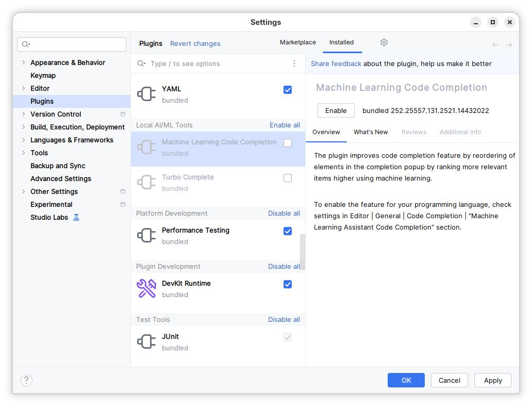
Task: Uncheck the YAML plugin checkbox
Action: (x=288, y=90)
